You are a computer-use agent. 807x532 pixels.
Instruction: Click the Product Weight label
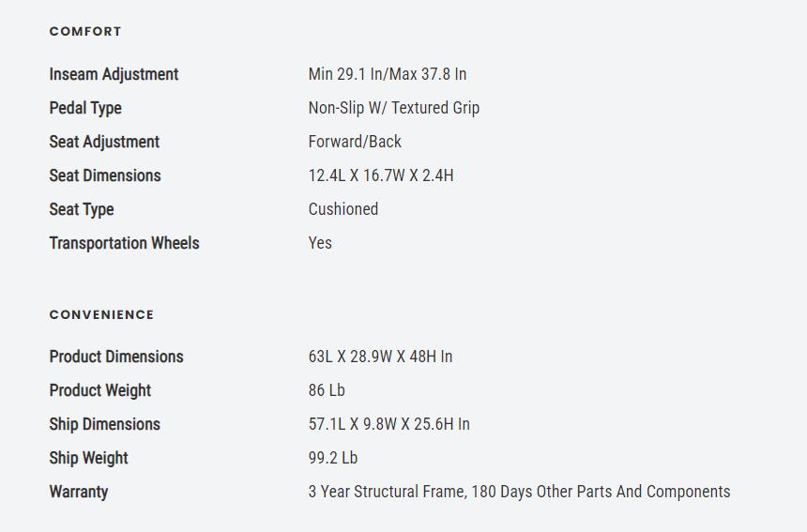pyautogui.click(x=100, y=390)
